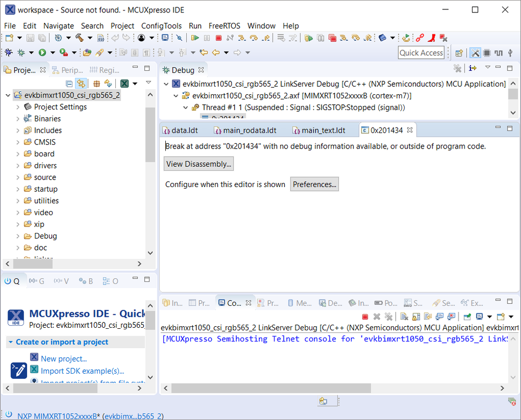Click the back yellow arrow navigation icon
This screenshot has width=521, height=420.
[216, 53]
